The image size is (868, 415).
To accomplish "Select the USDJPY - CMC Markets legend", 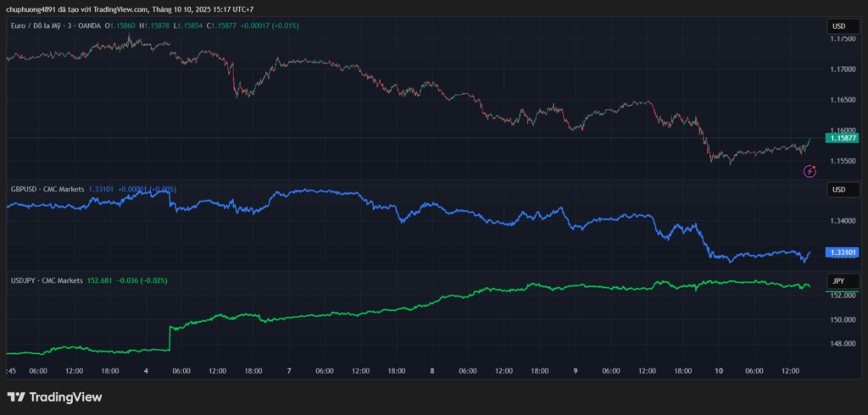I will 47,279.
